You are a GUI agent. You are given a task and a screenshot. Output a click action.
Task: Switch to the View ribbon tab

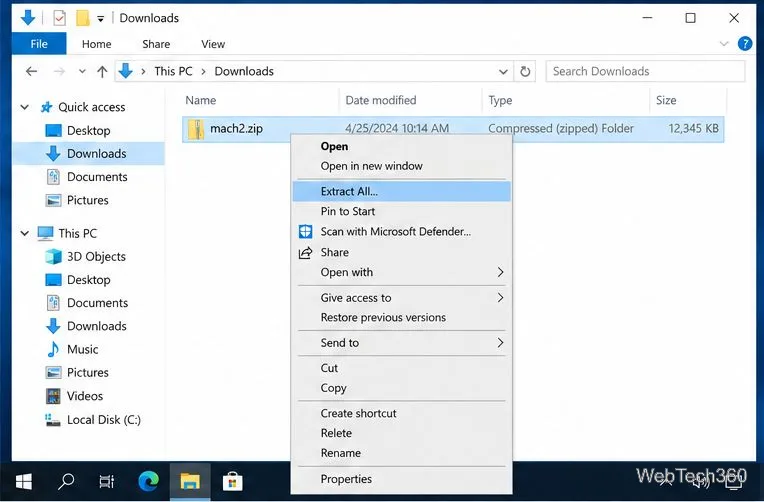click(213, 44)
